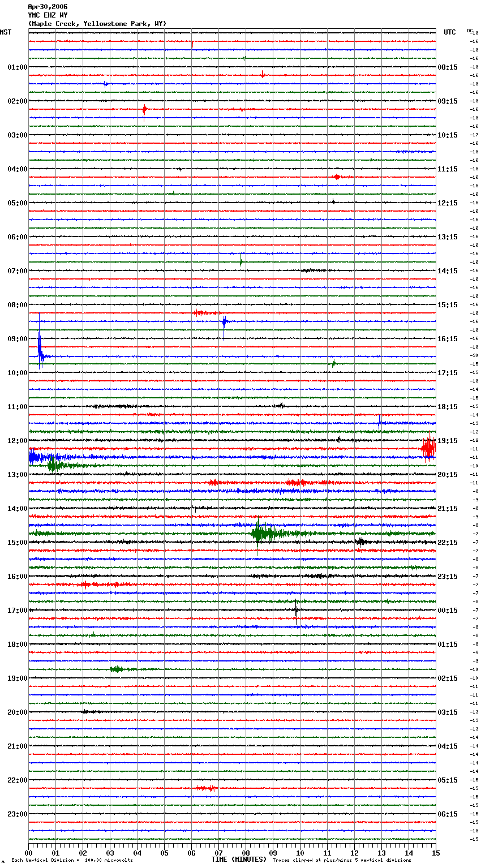481x868 pixels.
Task: Select the 12:00 MST time label
Action: [17, 441]
